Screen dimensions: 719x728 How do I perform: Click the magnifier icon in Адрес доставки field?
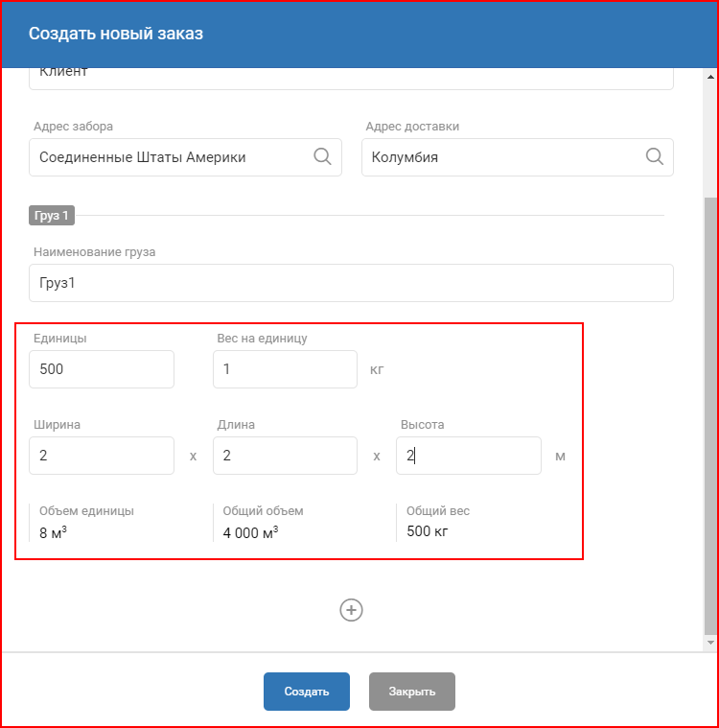coord(655,156)
